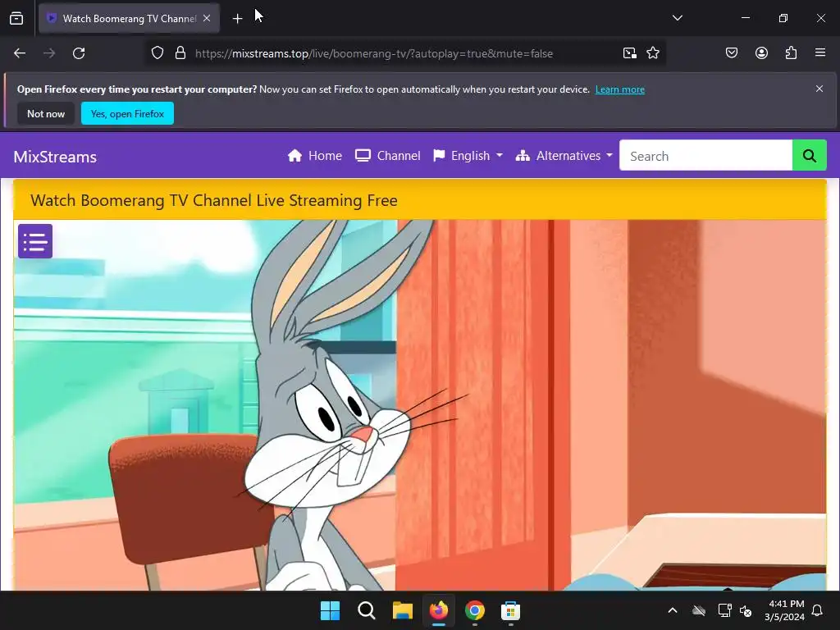Close the Watch Boomerang TV Channel tab

(207, 18)
